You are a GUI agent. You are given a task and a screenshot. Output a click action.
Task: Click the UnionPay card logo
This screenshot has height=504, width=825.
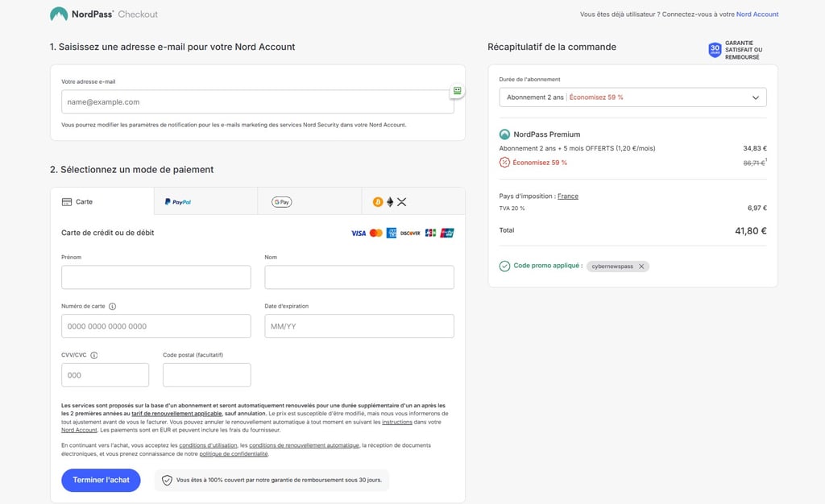[447, 233]
